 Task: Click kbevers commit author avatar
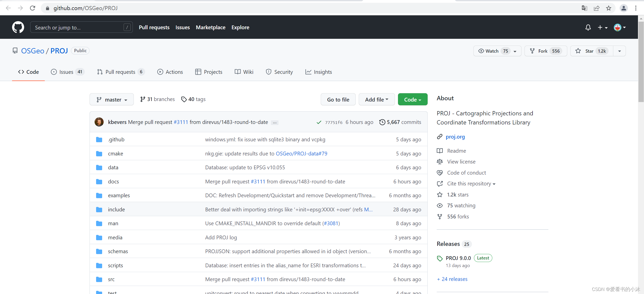(99, 122)
